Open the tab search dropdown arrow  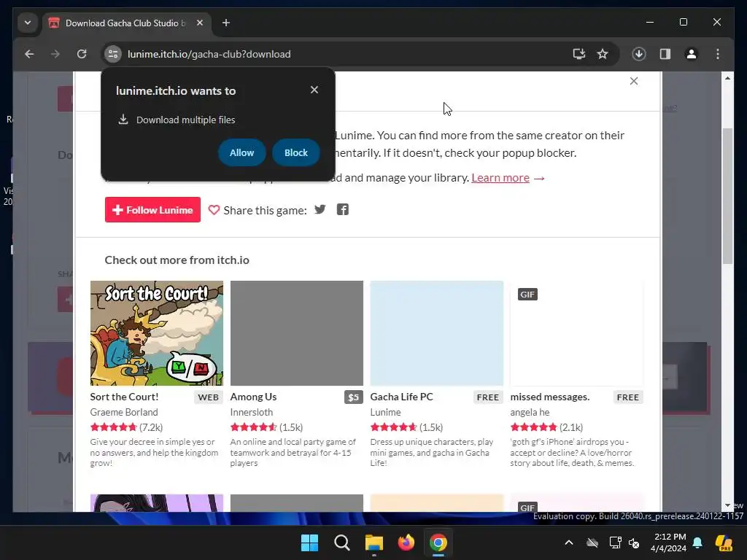(28, 23)
